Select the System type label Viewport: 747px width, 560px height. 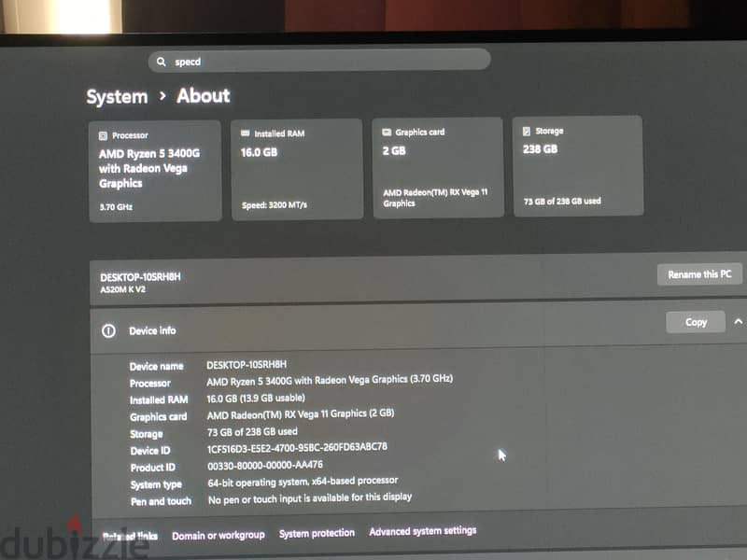[156, 484]
